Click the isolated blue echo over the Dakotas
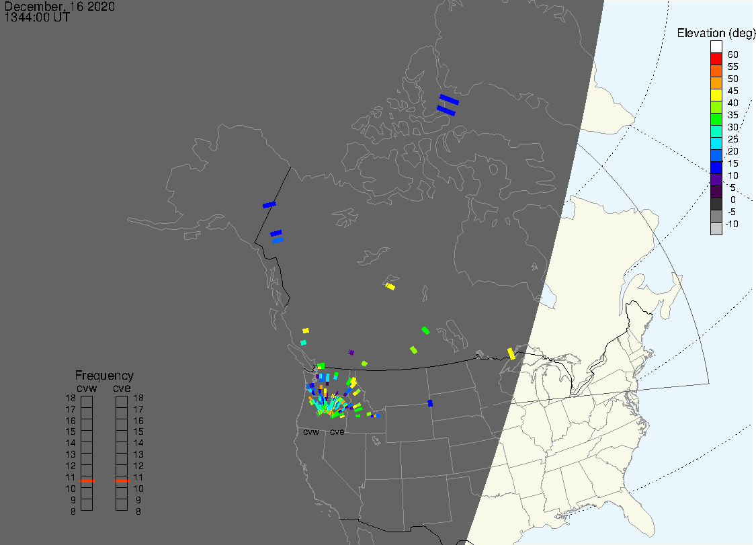Screen dimensions: 756x545 [x=430, y=403]
